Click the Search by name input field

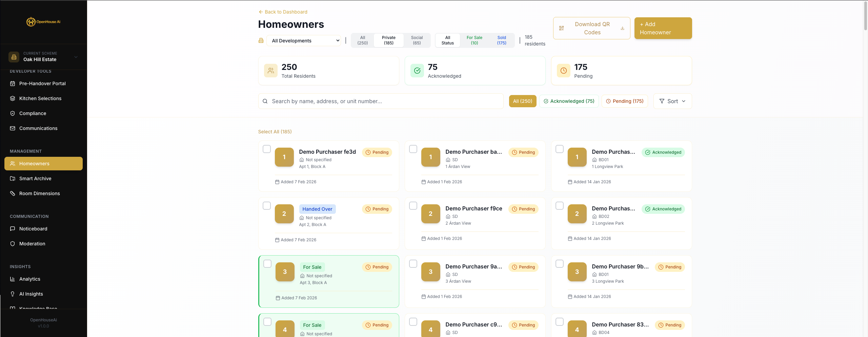pyautogui.click(x=381, y=101)
